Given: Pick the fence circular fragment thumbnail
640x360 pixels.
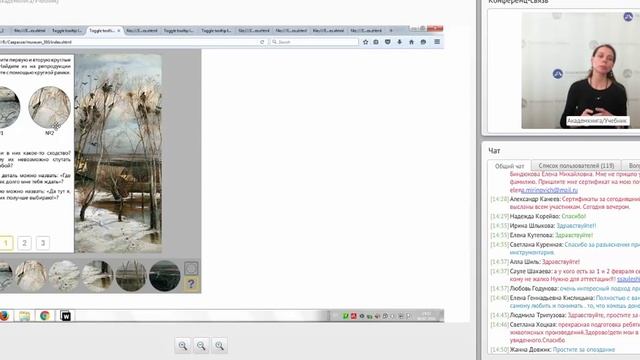Looking at the screenshot, I should (x=131, y=276).
